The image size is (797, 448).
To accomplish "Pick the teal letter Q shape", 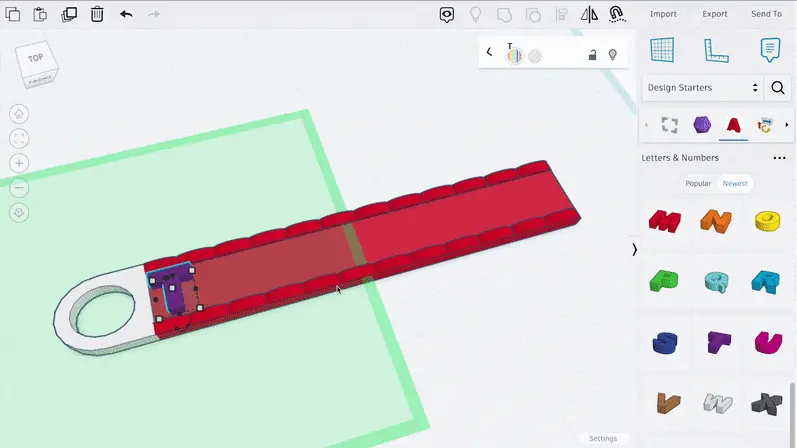I will pos(716,282).
